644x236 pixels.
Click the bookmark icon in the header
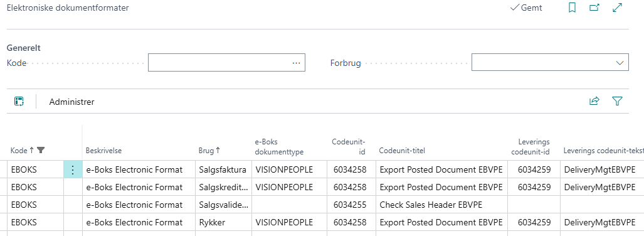coord(572,8)
